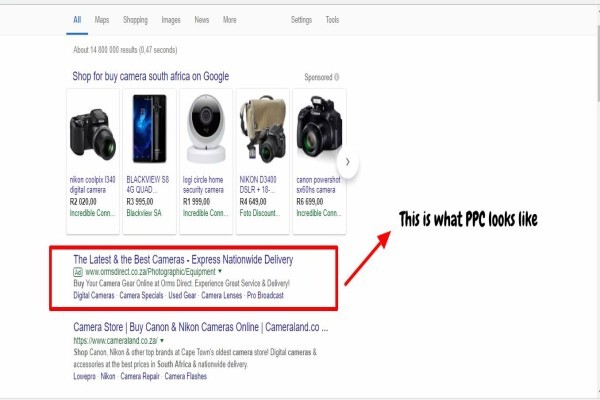Click 'logi circle home security camera' link
Viewport: 600px width, 400px height.
tap(203, 184)
